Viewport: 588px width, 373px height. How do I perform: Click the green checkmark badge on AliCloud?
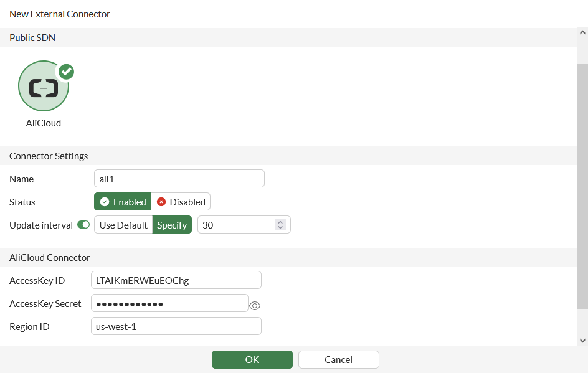66,72
